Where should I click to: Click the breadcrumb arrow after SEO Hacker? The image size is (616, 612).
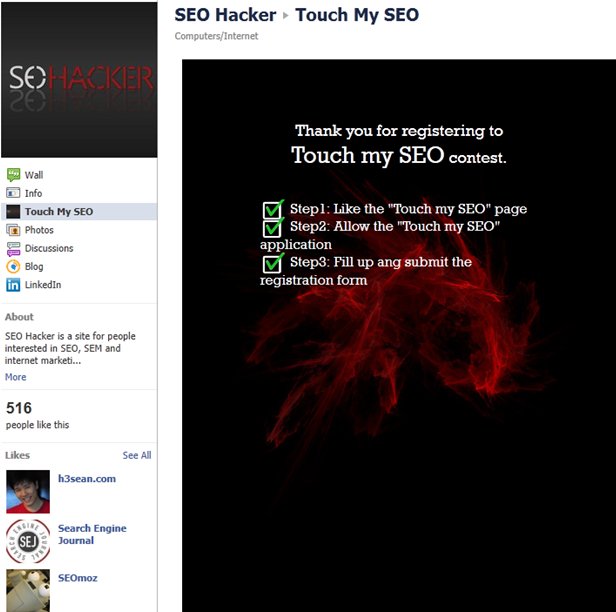coord(286,16)
